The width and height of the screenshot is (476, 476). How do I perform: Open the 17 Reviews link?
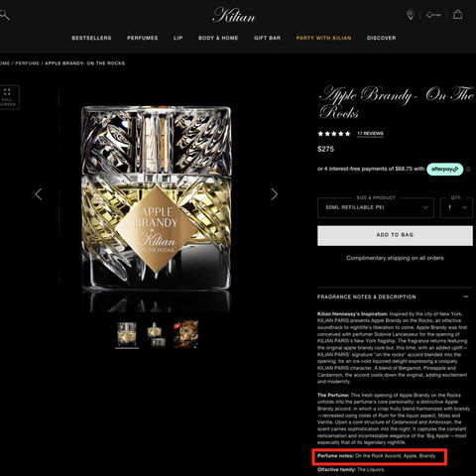[x=370, y=134]
